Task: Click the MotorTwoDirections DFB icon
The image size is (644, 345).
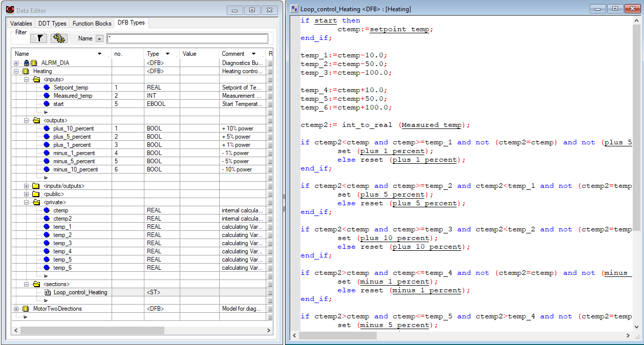Action: [25, 309]
